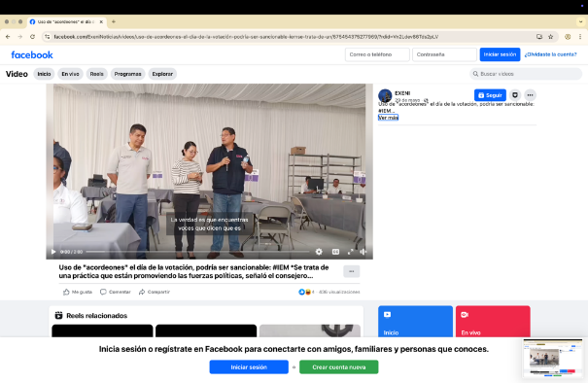The width and height of the screenshot is (588, 383).
Task: Click the Buscar videos search box
Action: (x=526, y=74)
